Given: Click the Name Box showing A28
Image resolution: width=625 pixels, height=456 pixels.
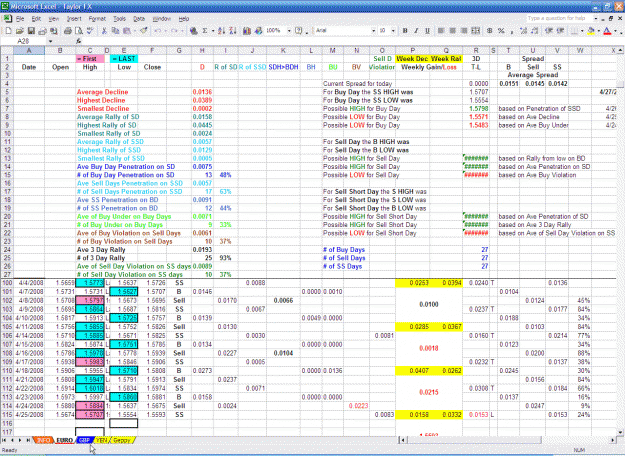Looking at the screenshot, I should tap(24, 41).
